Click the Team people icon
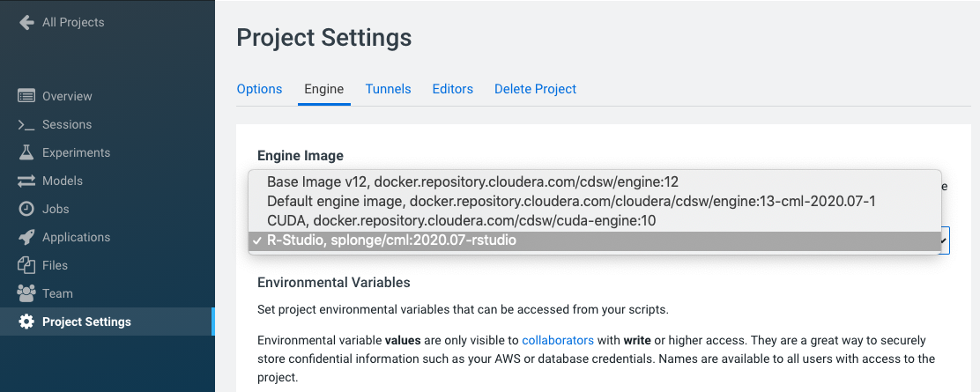980x392 pixels. pos(26,293)
